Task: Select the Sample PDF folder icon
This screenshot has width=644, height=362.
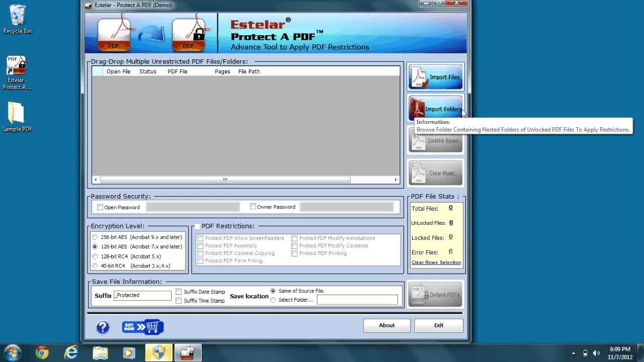Action: (x=17, y=117)
